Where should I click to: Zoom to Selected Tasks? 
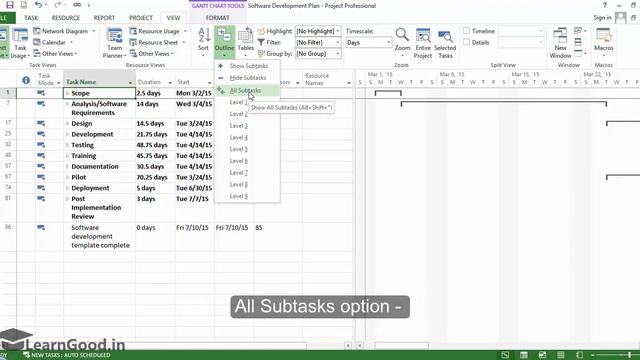click(445, 43)
